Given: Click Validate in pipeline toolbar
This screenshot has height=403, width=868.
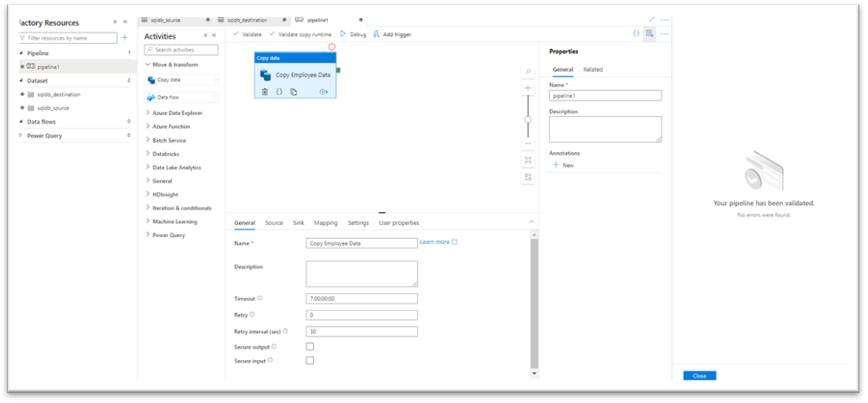Looking at the screenshot, I should pyautogui.click(x=248, y=34).
